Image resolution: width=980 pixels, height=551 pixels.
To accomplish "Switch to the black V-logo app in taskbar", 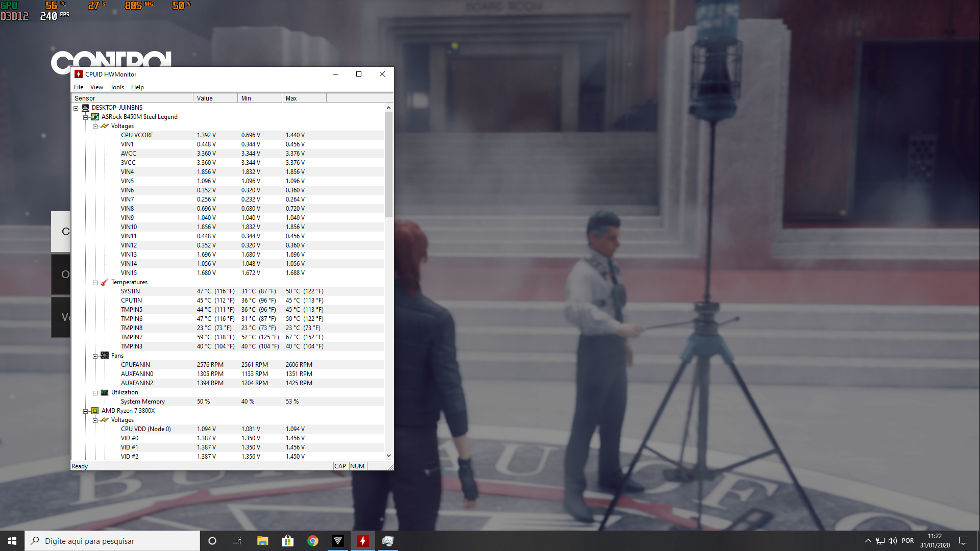I will coord(338,541).
